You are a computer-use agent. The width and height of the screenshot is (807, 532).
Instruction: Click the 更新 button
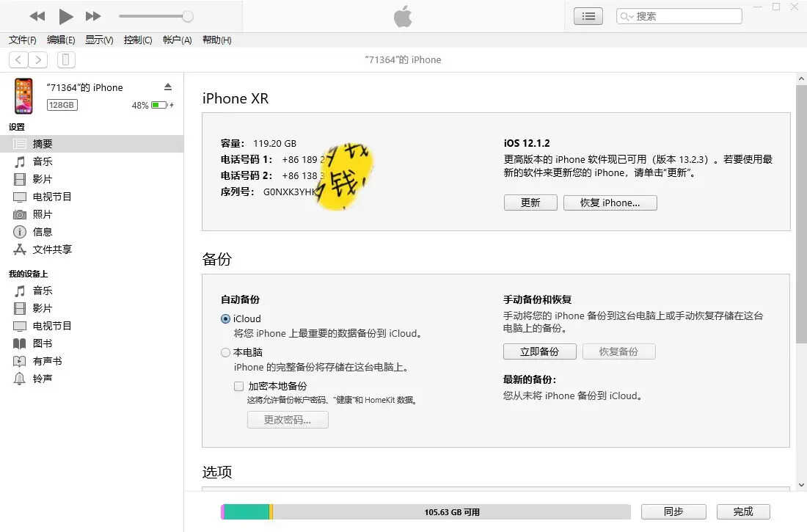coord(530,203)
